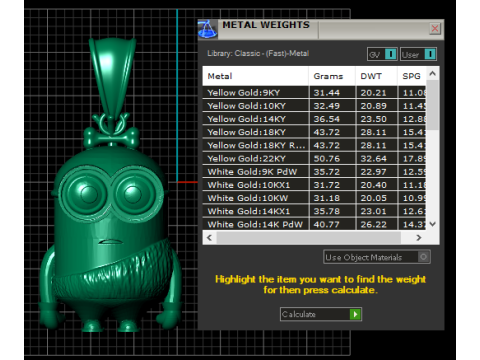This screenshot has height=360, width=480.
Task: Select the Yellow Gold:18KY R... row
Action: point(314,145)
